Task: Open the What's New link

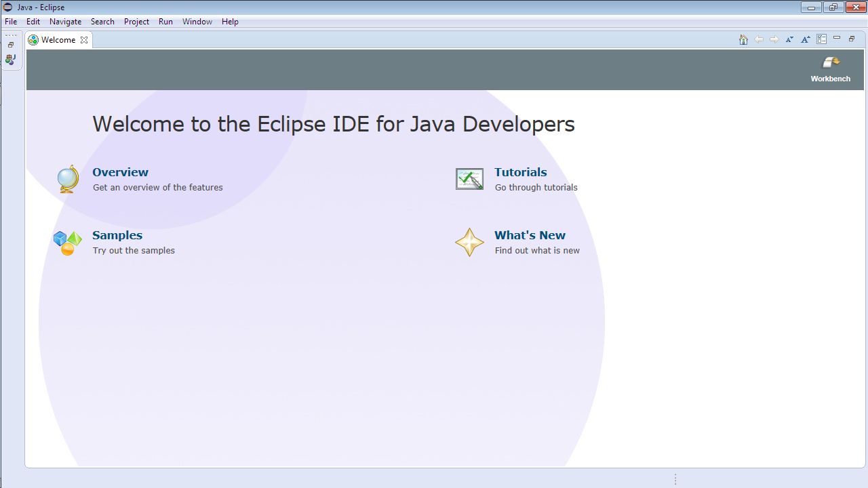Action: [530, 235]
